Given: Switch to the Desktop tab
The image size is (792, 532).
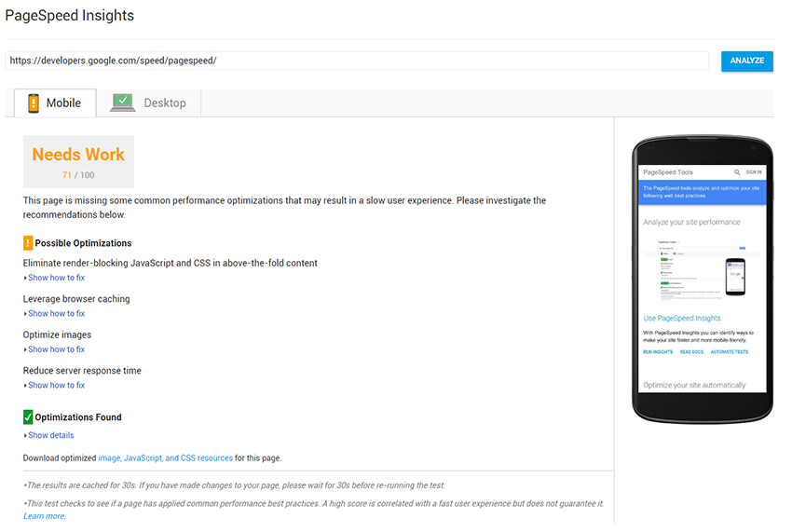Looking at the screenshot, I should click(x=148, y=103).
